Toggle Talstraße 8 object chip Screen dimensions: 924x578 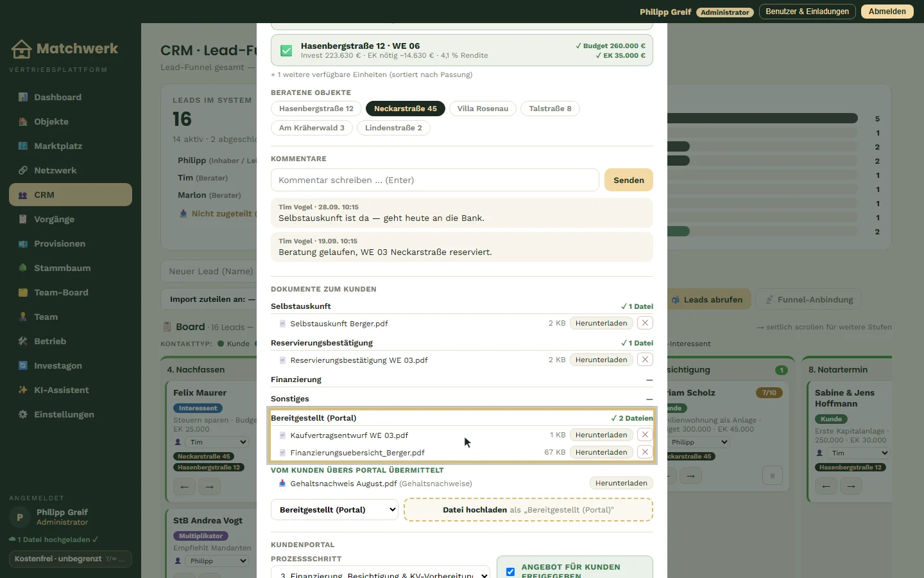pyautogui.click(x=550, y=109)
